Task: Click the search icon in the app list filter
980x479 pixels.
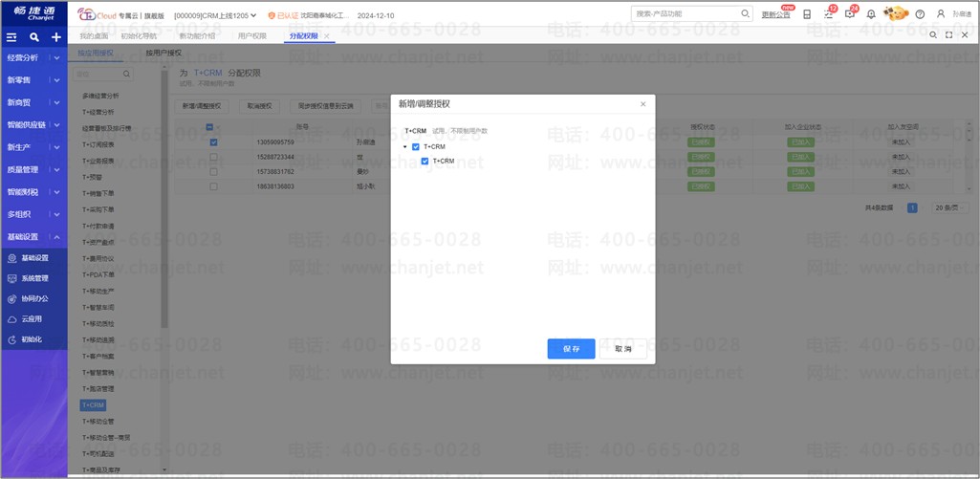Action: tap(126, 74)
